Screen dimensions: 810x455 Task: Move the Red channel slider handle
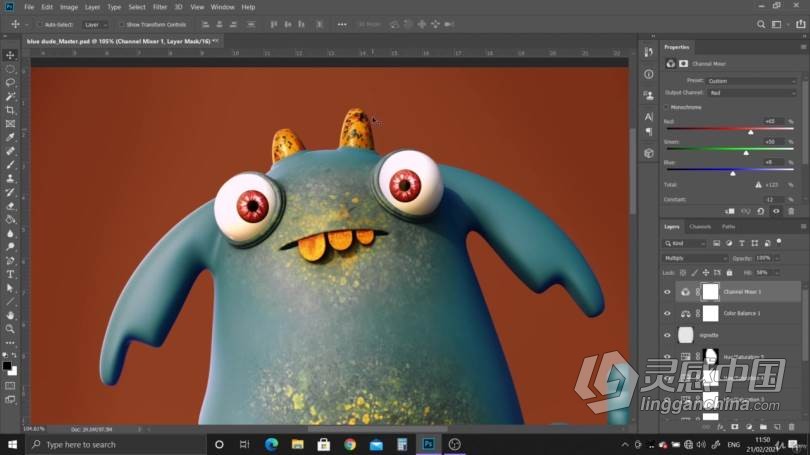[751, 132]
